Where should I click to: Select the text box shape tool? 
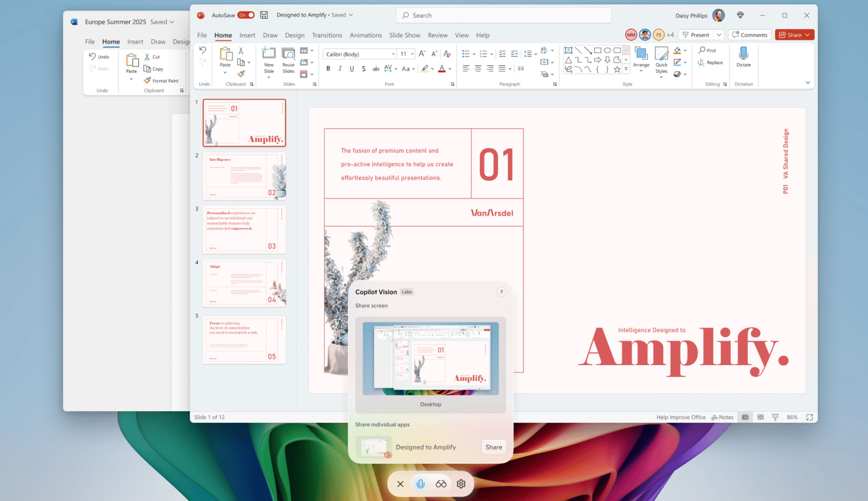click(568, 51)
